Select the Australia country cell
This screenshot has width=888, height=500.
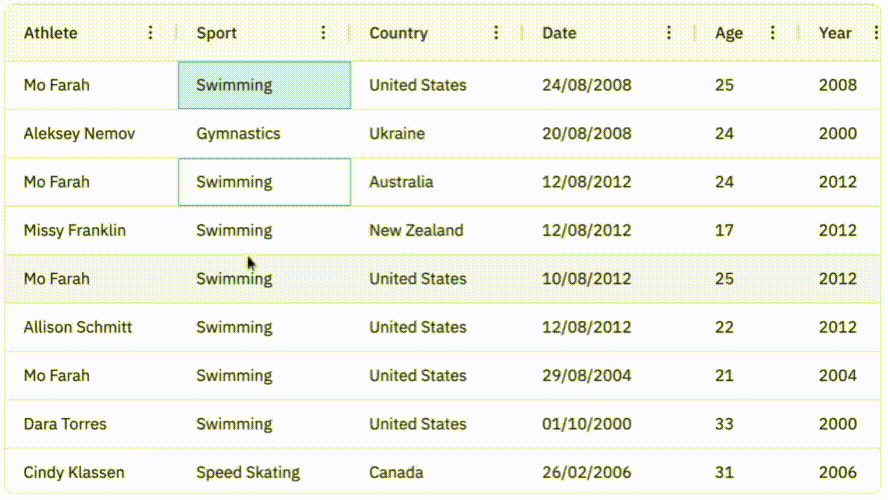coord(437,182)
